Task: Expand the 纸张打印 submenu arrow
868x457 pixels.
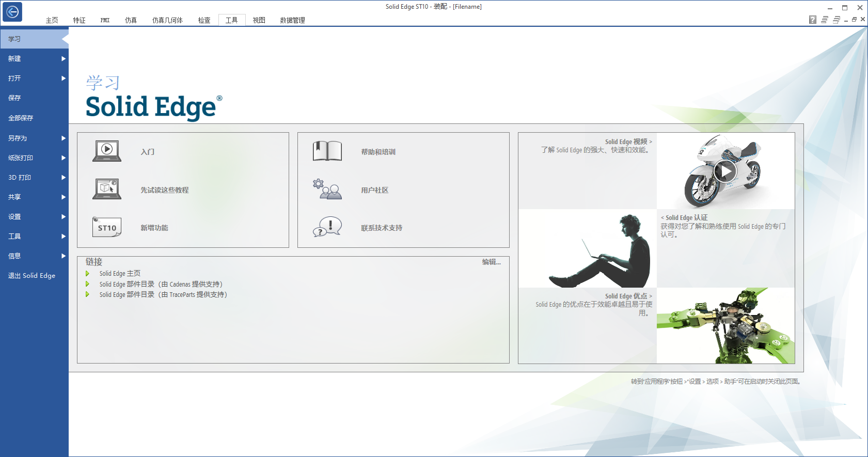Action: click(x=64, y=158)
